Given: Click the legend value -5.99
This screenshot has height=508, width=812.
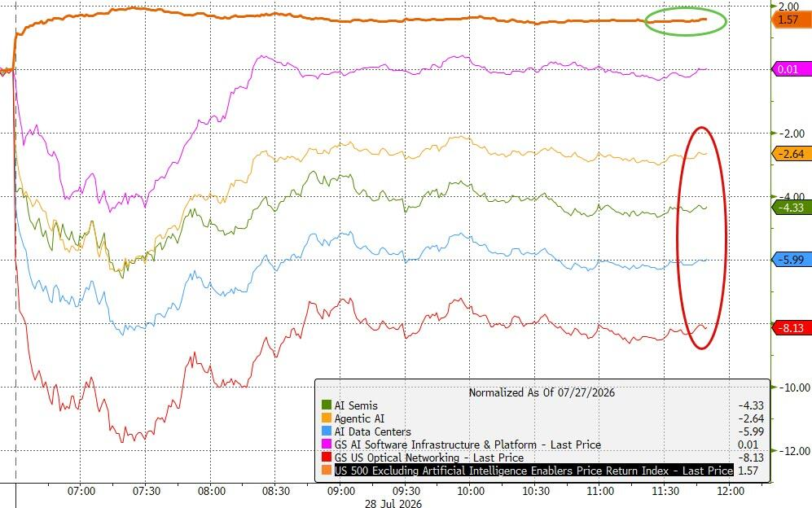Looking at the screenshot, I should pos(751,431).
